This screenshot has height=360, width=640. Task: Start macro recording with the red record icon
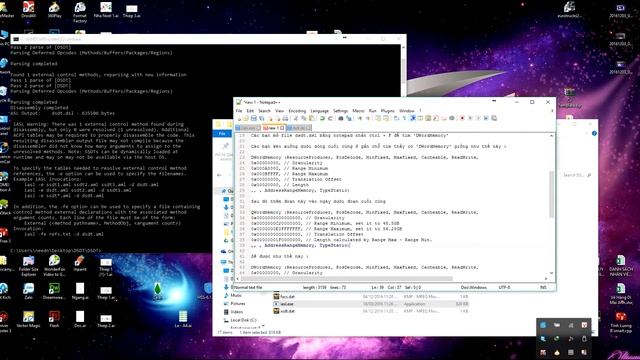point(462,118)
